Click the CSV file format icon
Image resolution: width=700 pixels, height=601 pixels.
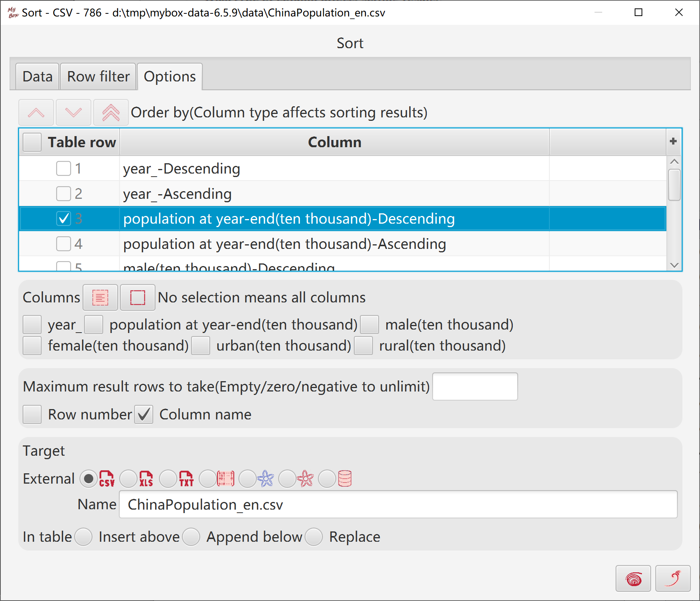(107, 479)
